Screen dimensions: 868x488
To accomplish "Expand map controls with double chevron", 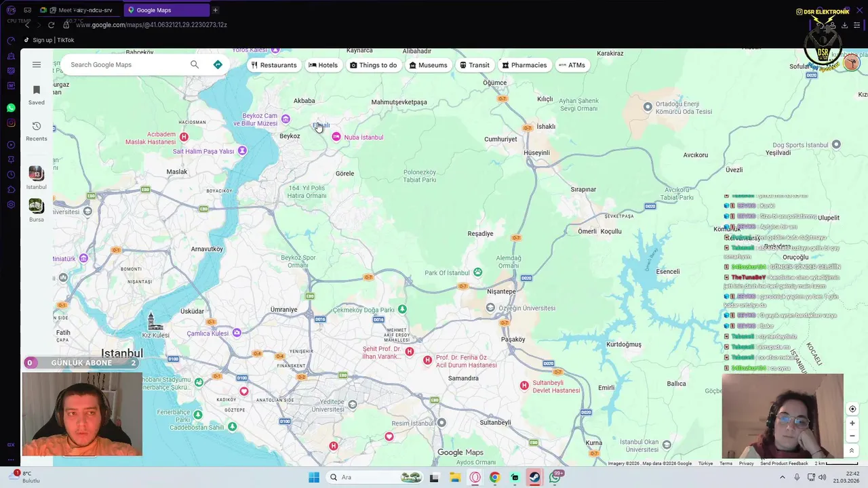I will pos(852,451).
